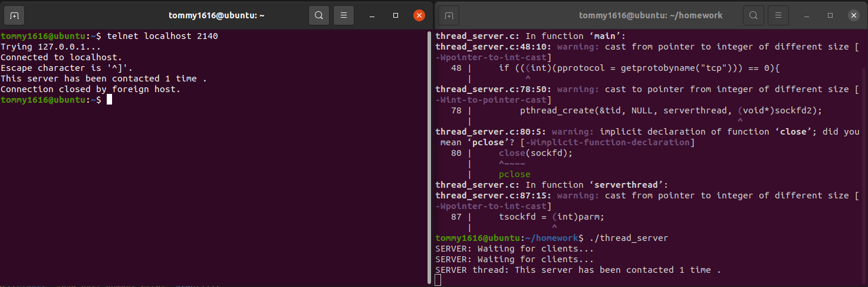Open new tab in left terminal window
The width and height of the screenshot is (868, 287).
[x=15, y=15]
